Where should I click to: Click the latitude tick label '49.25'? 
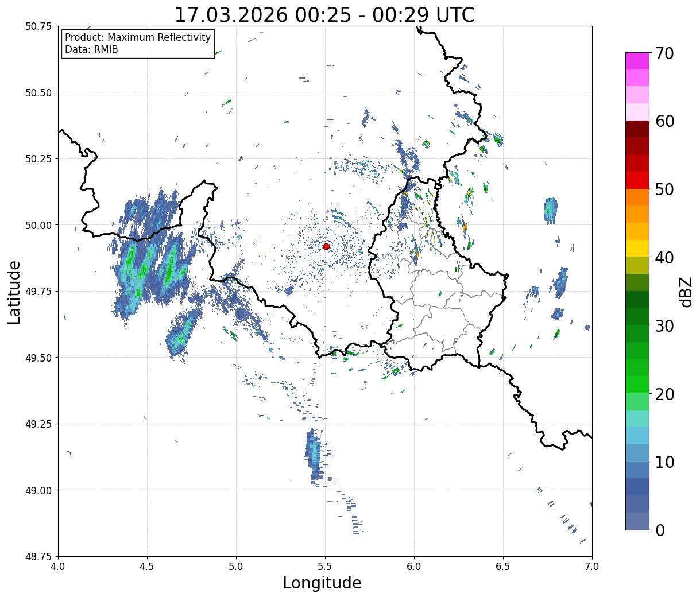coord(38,424)
